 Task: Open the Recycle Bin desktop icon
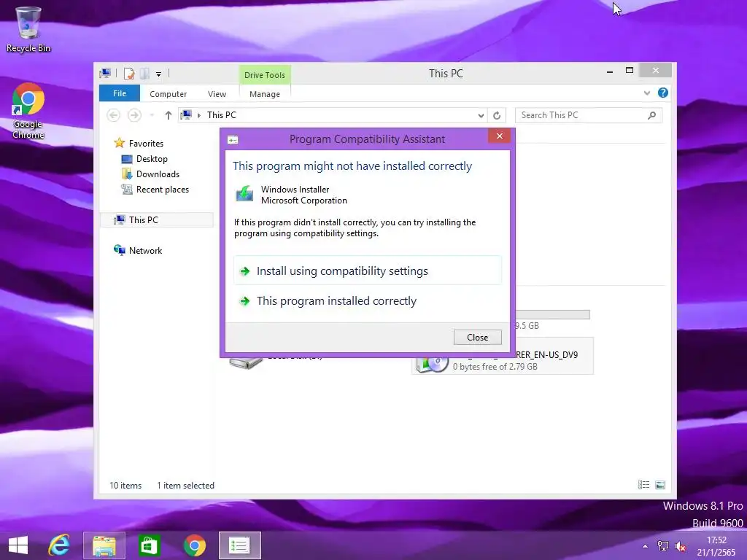[x=28, y=29]
